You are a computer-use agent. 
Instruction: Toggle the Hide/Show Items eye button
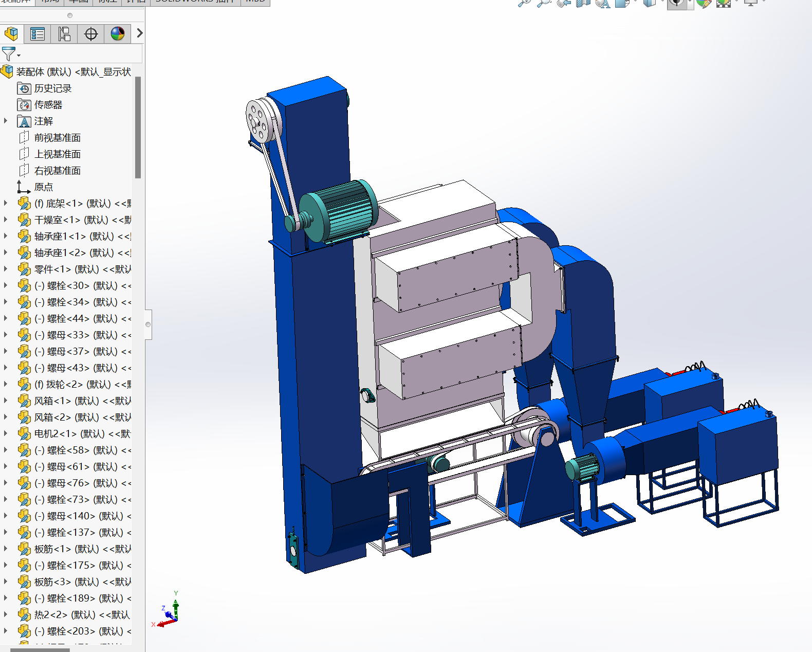pyautogui.click(x=677, y=3)
